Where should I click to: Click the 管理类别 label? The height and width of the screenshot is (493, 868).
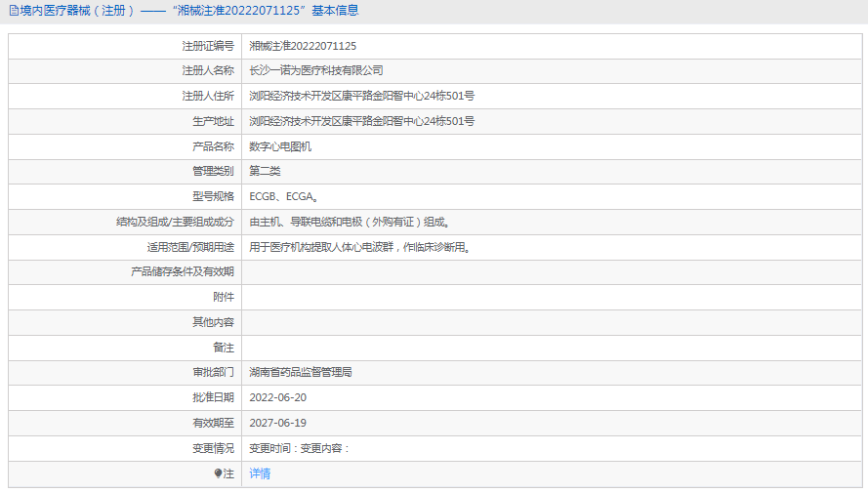213,171
